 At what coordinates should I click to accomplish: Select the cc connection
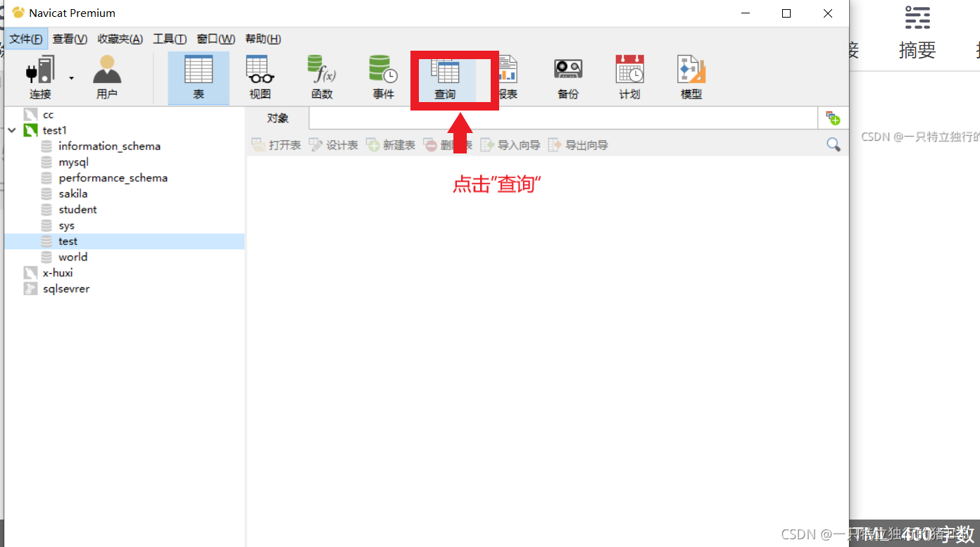coord(48,114)
